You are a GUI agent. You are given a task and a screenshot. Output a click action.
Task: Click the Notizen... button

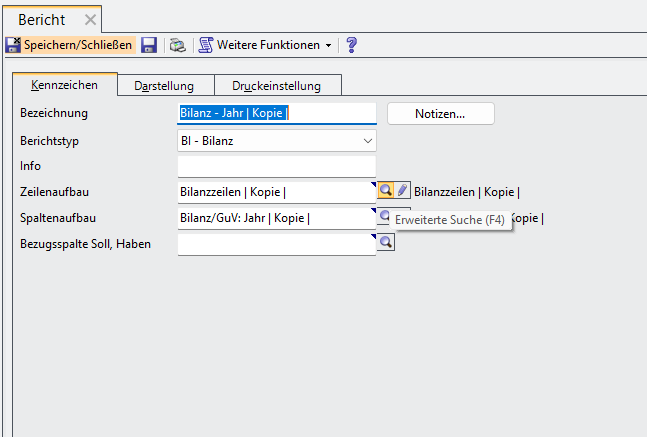440,114
